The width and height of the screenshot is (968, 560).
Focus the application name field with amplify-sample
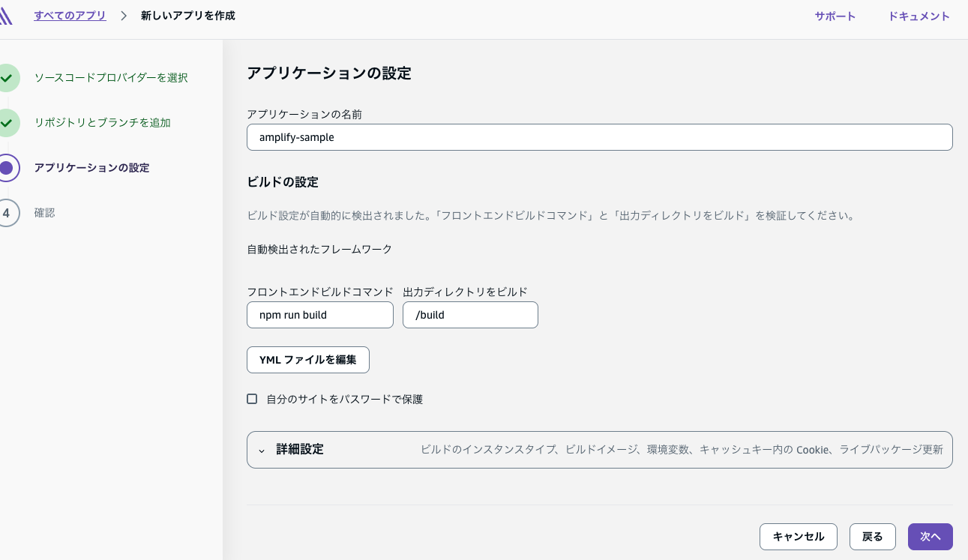pyautogui.click(x=599, y=137)
